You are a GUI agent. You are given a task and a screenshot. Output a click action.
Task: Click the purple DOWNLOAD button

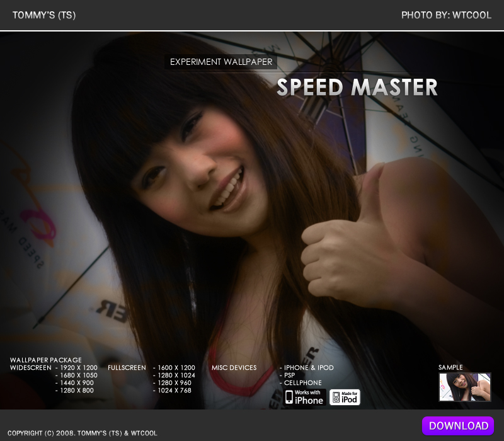[x=458, y=426]
